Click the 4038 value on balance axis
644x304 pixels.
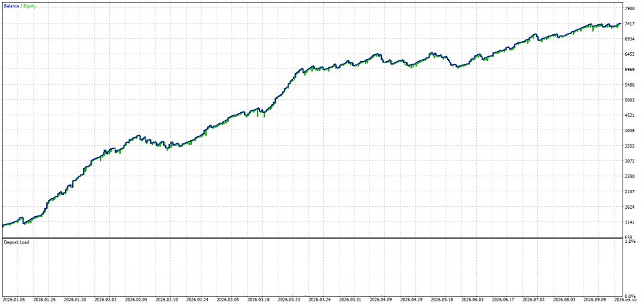tap(629, 131)
